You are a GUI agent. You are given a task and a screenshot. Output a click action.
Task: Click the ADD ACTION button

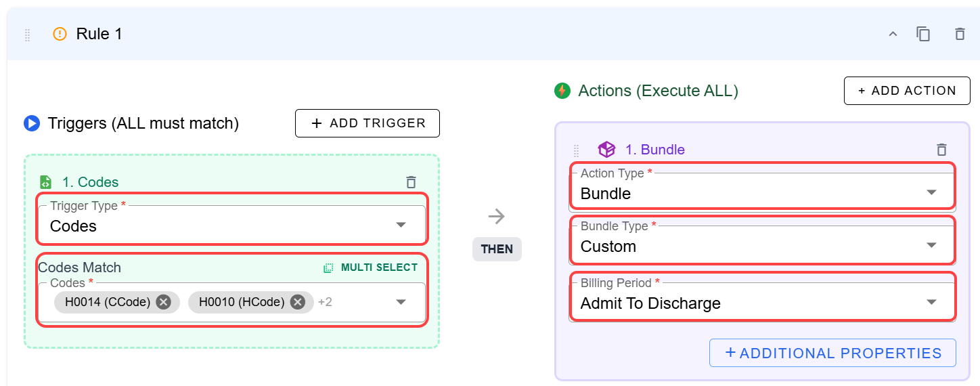click(907, 91)
